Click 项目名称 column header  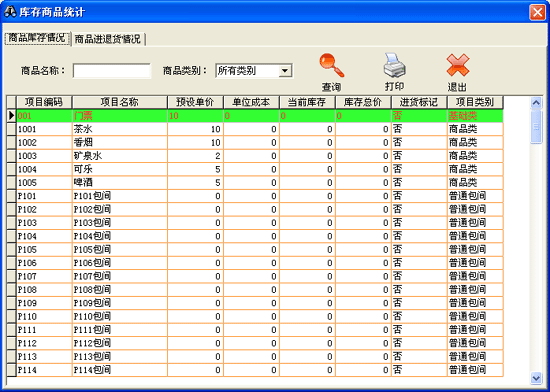click(x=120, y=102)
